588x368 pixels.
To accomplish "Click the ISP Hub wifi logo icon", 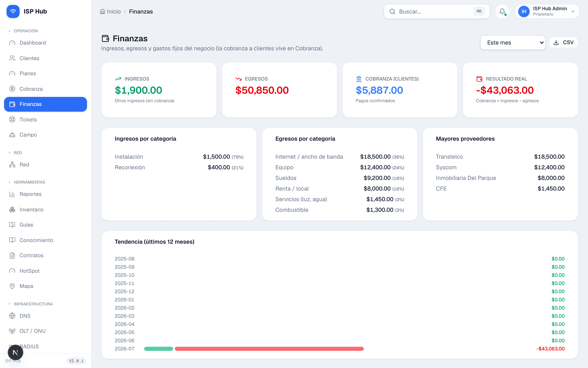I will coord(13,11).
